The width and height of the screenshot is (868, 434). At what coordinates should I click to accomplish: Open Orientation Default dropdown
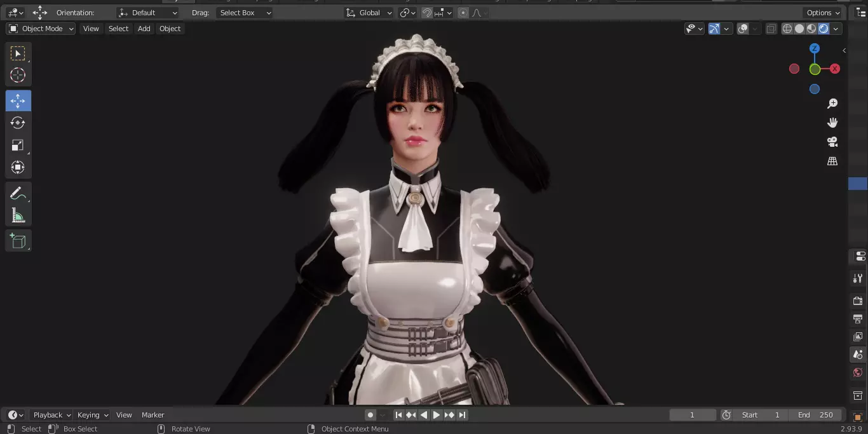[148, 13]
